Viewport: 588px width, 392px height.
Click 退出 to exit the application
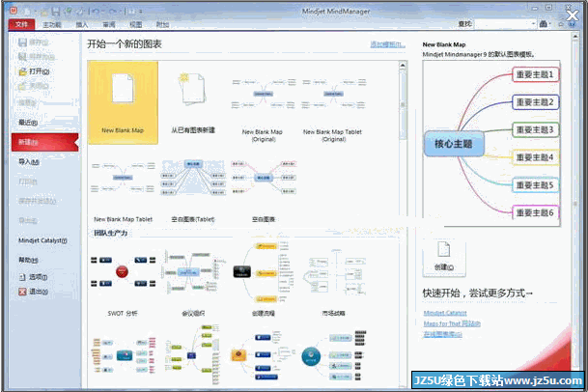(x=34, y=292)
